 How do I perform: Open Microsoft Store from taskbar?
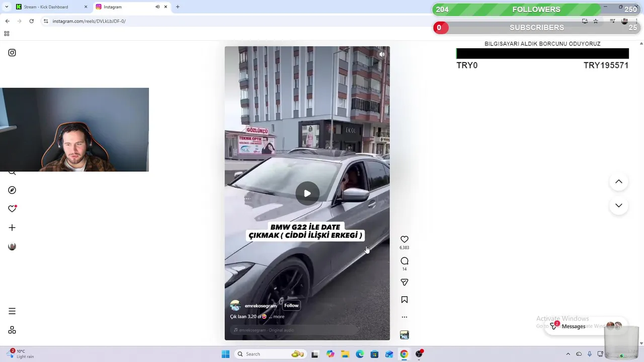[x=374, y=354]
